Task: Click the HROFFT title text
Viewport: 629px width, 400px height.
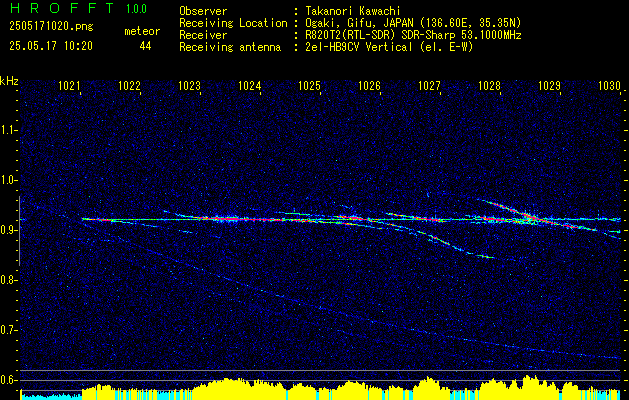Action: coord(62,8)
